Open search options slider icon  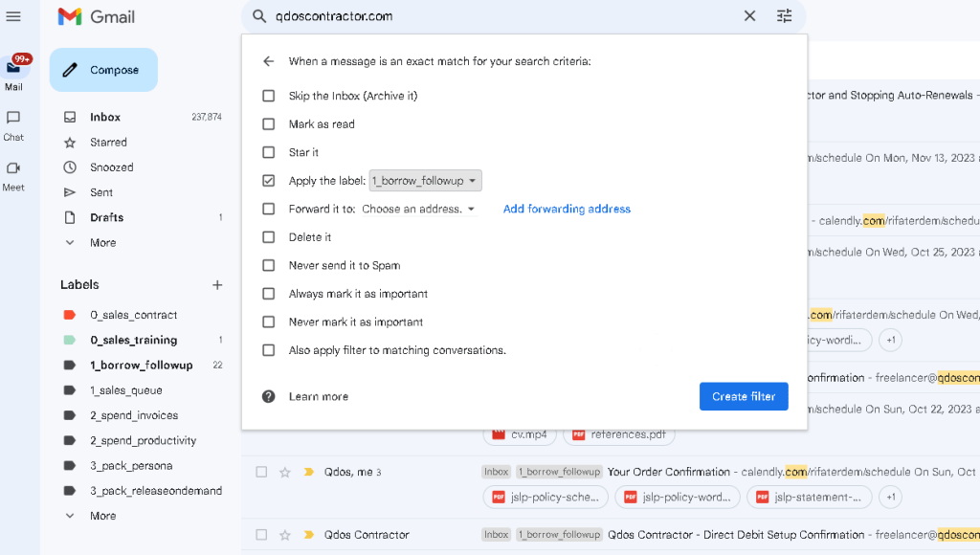pyautogui.click(x=785, y=16)
